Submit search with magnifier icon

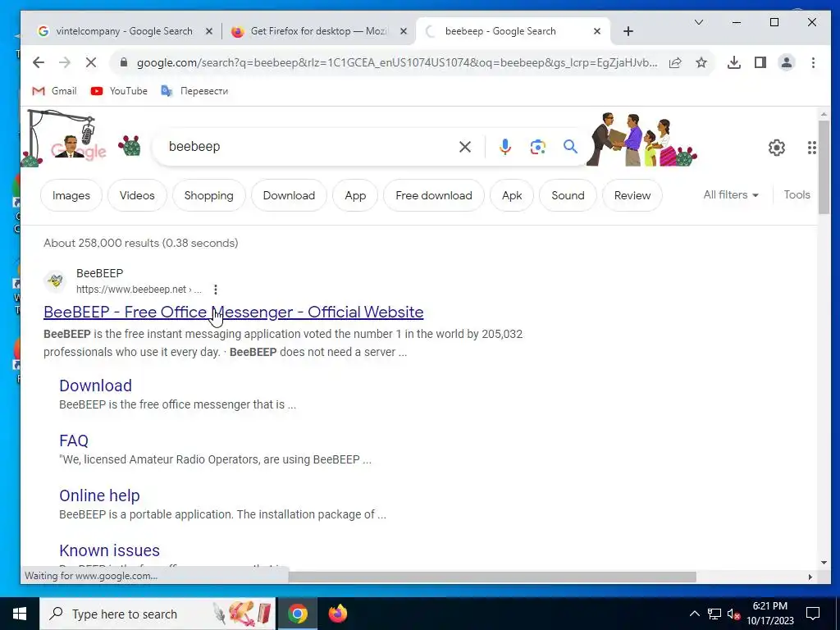pyautogui.click(x=571, y=146)
